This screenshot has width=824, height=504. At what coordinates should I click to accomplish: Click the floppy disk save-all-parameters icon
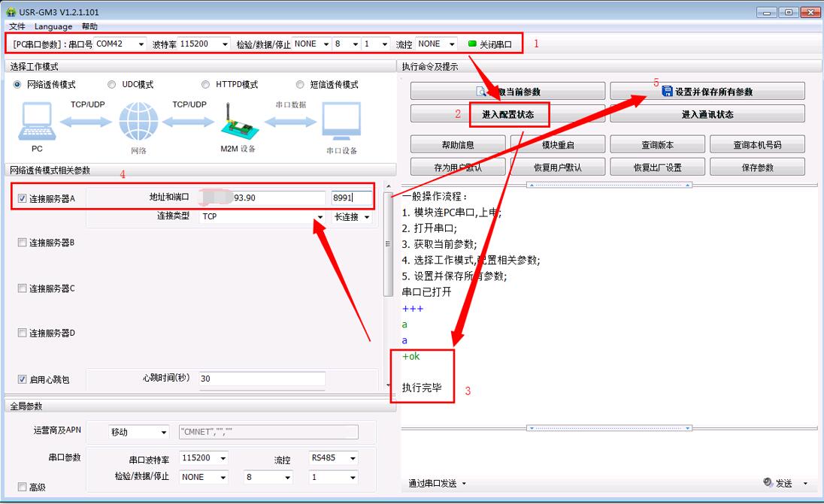pos(667,92)
